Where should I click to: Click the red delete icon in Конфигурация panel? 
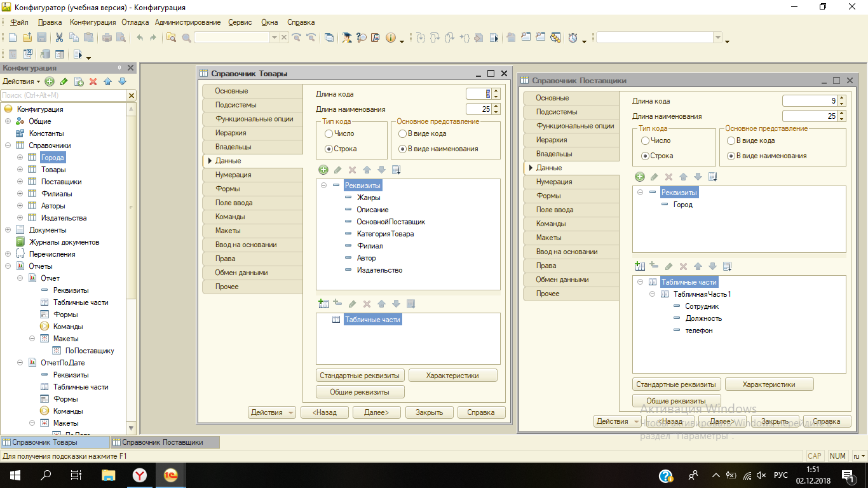[93, 81]
